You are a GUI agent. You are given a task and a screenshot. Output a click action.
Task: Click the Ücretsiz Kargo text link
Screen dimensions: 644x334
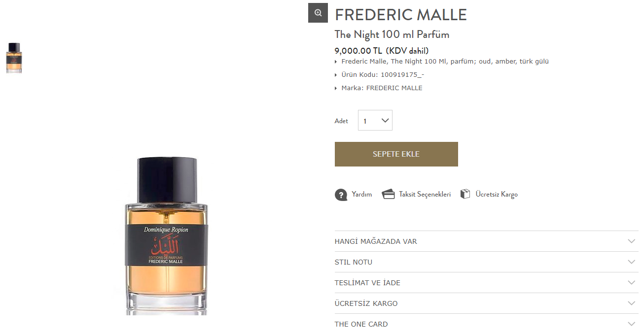497,195
